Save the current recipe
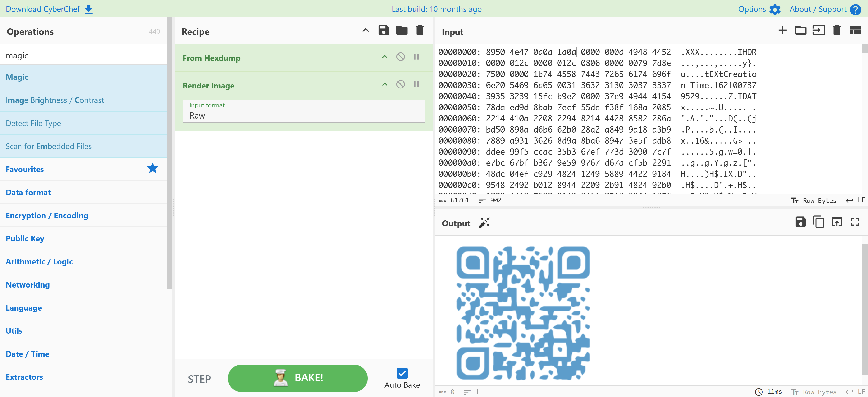 383,30
